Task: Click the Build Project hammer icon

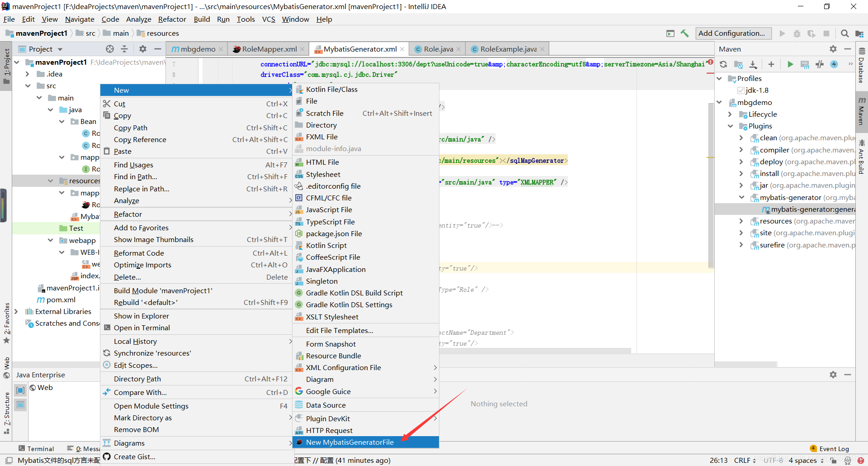Action: pos(684,33)
